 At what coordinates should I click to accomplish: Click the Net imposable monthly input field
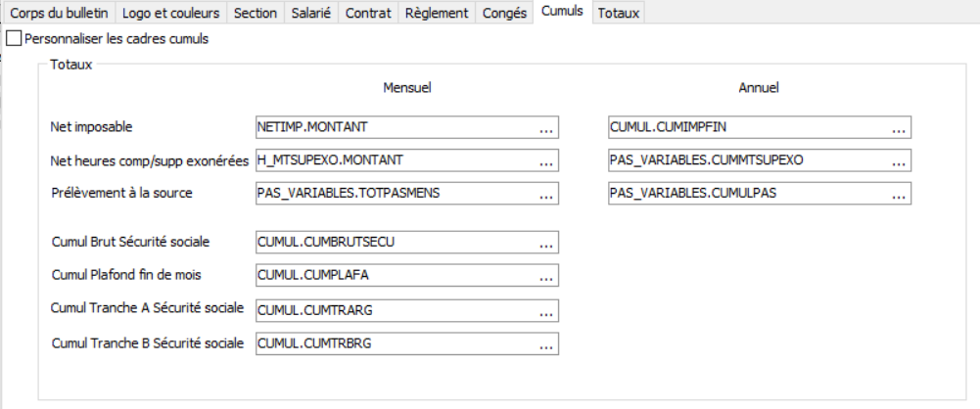coord(392,127)
